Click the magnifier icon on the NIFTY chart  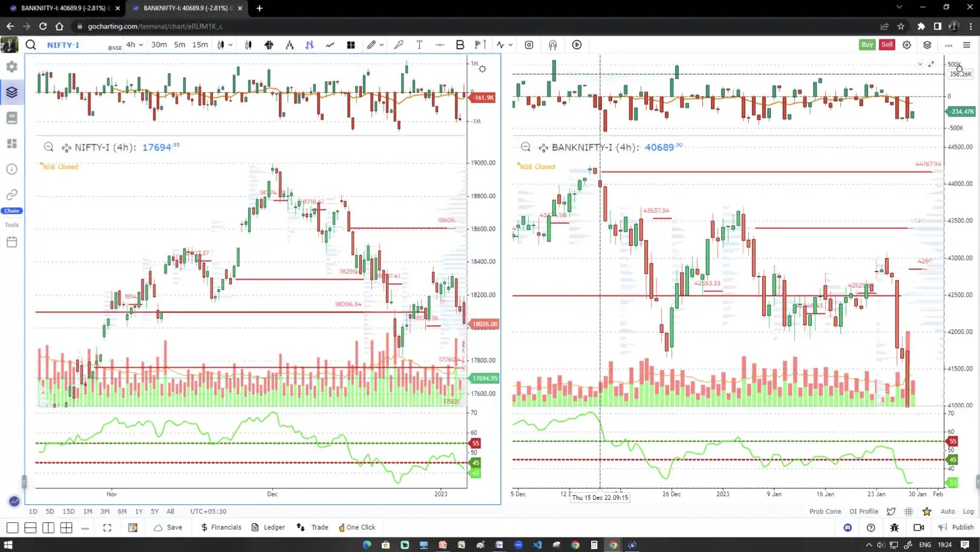point(48,146)
